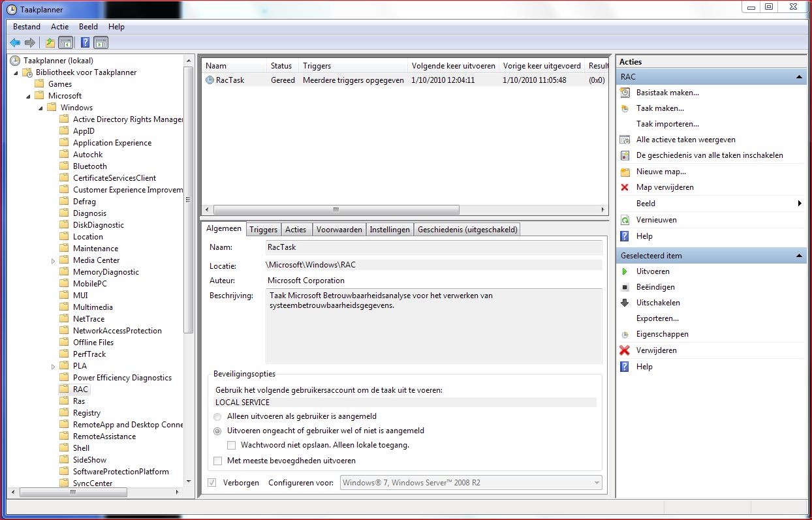
Task: Collapse the Bibliotheek voor Taakplanner node
Action: pos(16,72)
